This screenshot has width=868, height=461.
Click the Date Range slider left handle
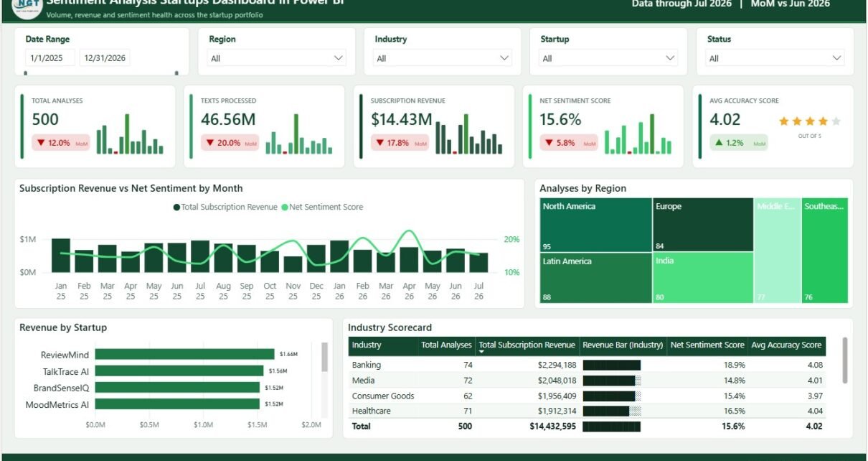pyautogui.click(x=26, y=73)
